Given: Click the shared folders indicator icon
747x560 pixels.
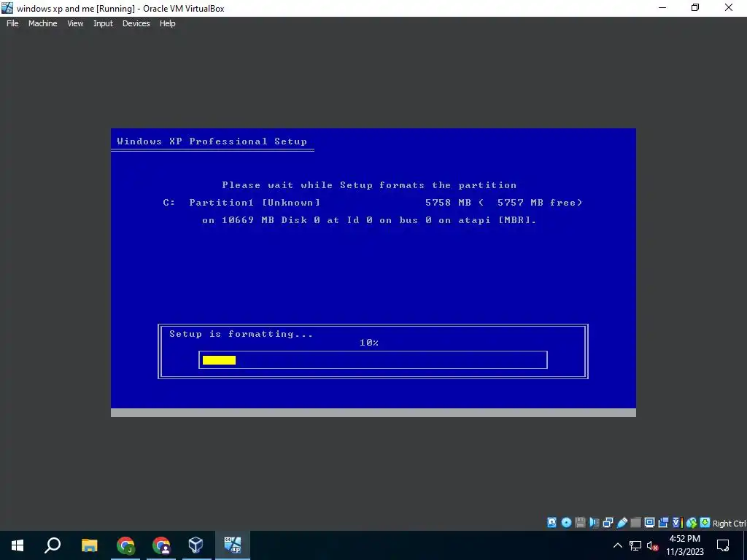Looking at the screenshot, I should [635, 523].
